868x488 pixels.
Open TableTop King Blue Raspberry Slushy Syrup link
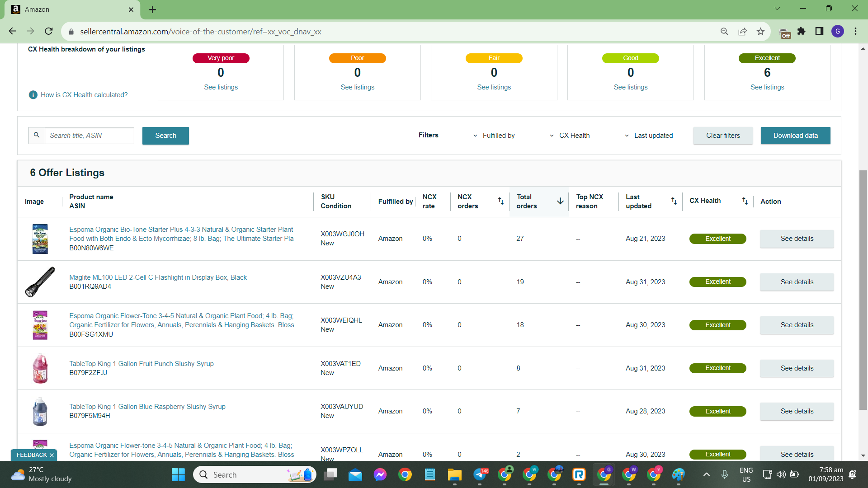[147, 407]
